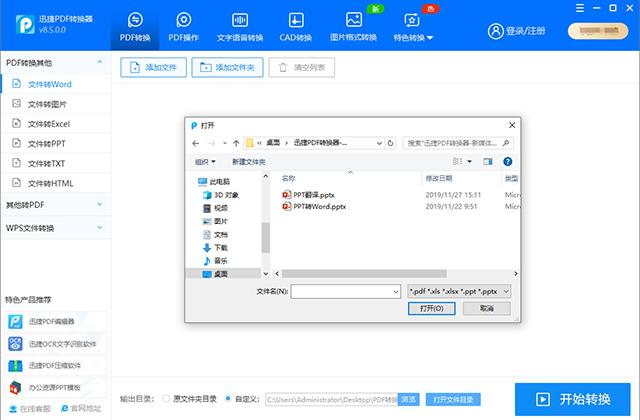Select 视频 folder in the navigation tree
The width and height of the screenshot is (640, 420).
[216, 208]
